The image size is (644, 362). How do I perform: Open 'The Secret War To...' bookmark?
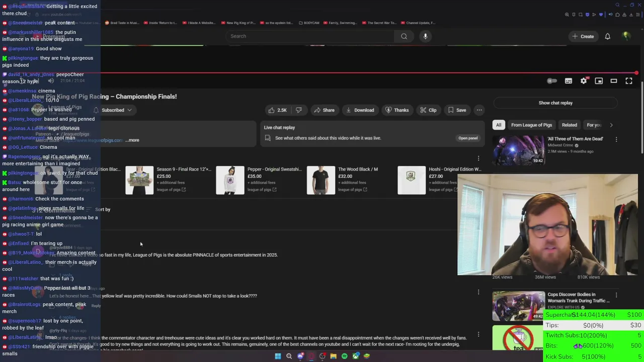click(378, 23)
